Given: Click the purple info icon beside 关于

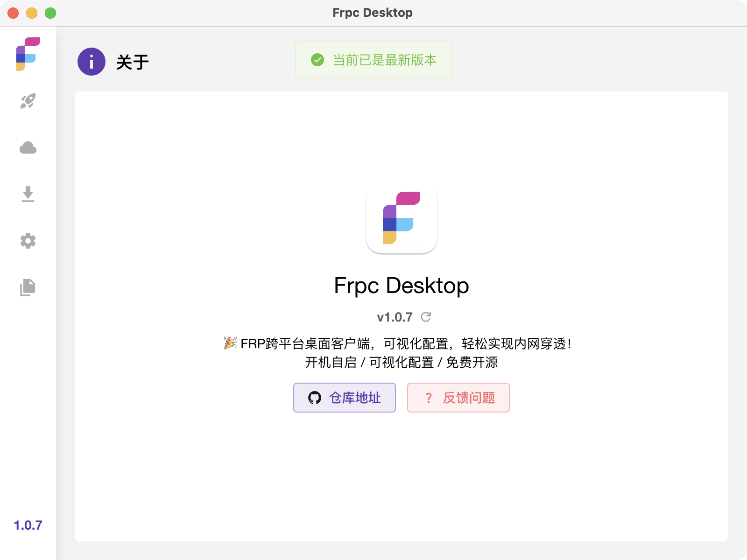Looking at the screenshot, I should click(x=92, y=62).
